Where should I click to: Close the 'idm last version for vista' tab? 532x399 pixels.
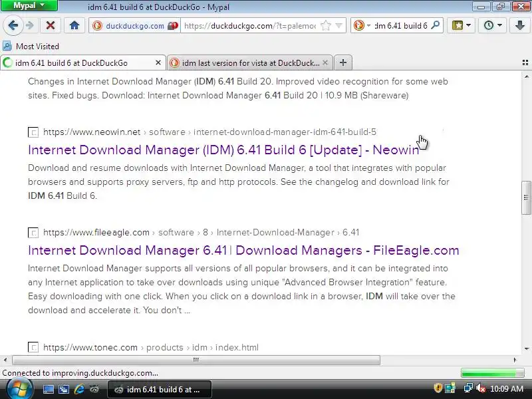coord(325,63)
